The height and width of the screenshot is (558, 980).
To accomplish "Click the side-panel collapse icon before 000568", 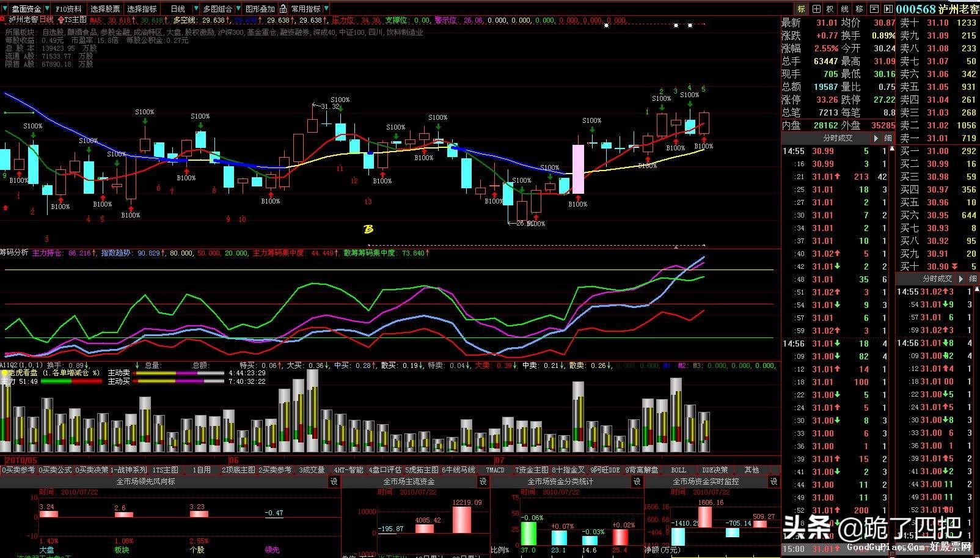I will [888, 9].
